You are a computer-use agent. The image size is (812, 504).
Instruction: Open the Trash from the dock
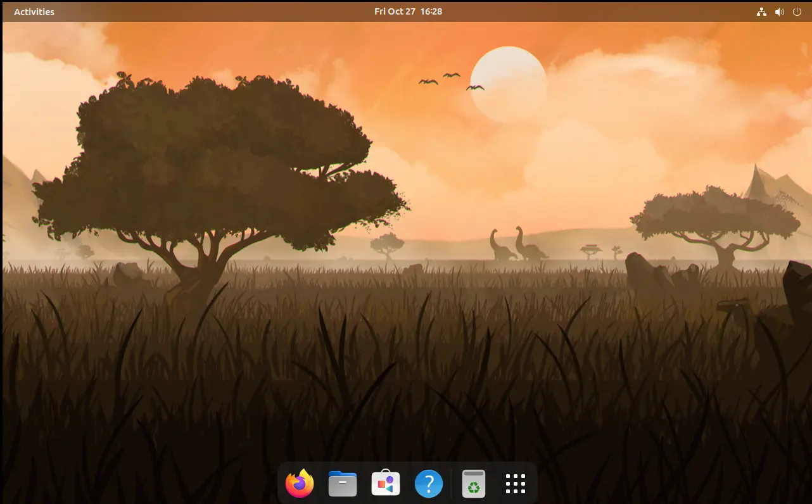coord(473,484)
